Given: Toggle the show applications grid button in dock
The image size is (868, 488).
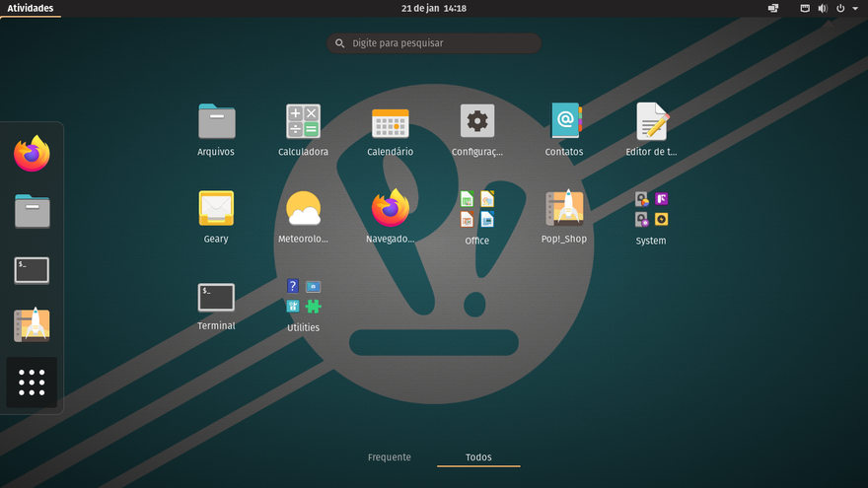Looking at the screenshot, I should pos(32,383).
